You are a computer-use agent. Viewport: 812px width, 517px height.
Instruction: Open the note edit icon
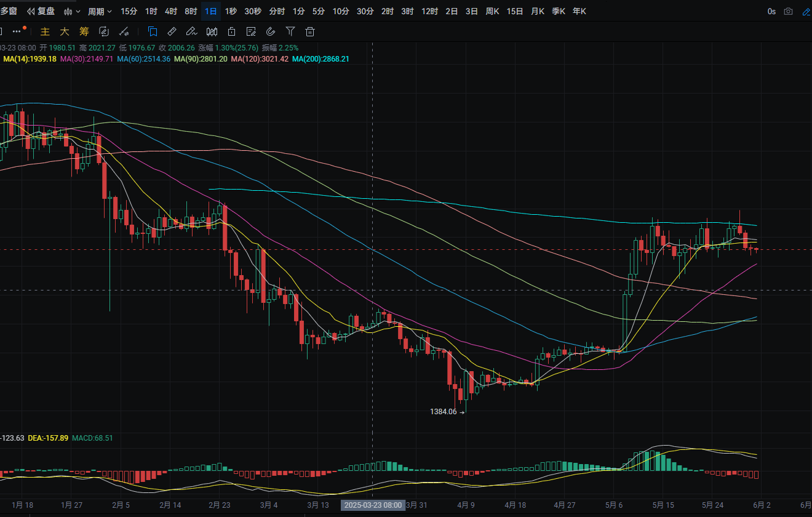click(x=251, y=31)
